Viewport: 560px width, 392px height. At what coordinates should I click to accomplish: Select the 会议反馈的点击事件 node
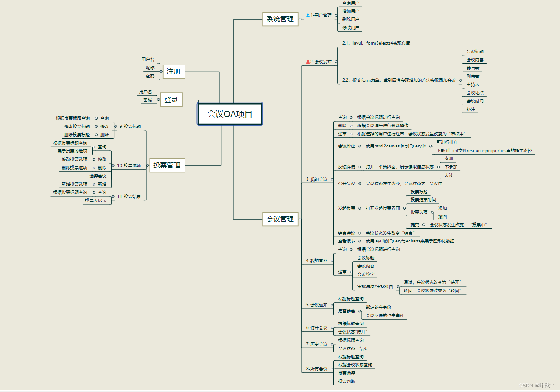pyautogui.click(x=385, y=316)
